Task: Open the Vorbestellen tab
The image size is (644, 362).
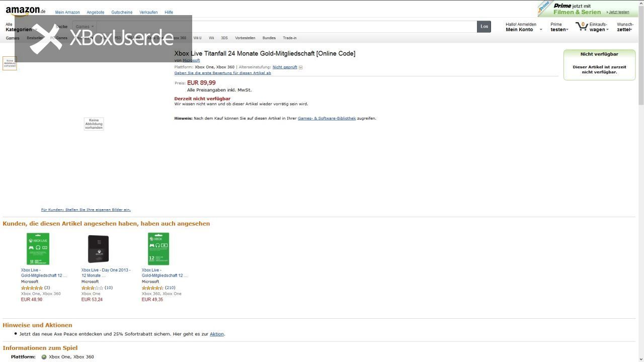Action: pyautogui.click(x=245, y=38)
